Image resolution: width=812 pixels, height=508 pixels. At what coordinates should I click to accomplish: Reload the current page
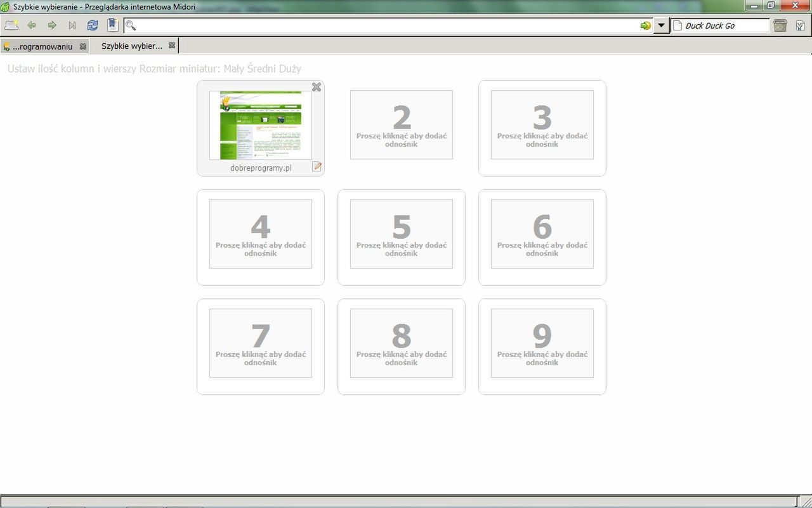pos(93,25)
